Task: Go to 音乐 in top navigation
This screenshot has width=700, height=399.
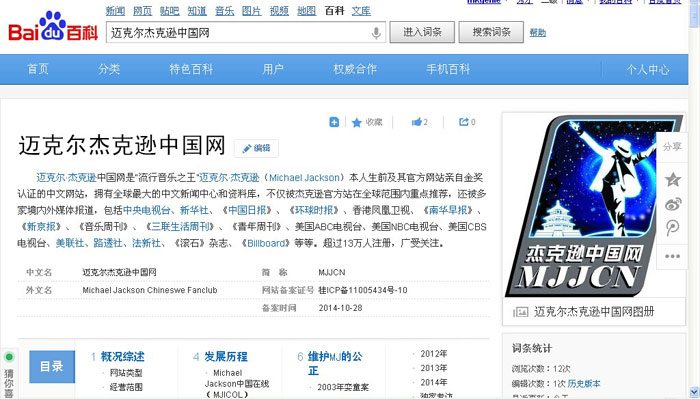Action: 225,11
